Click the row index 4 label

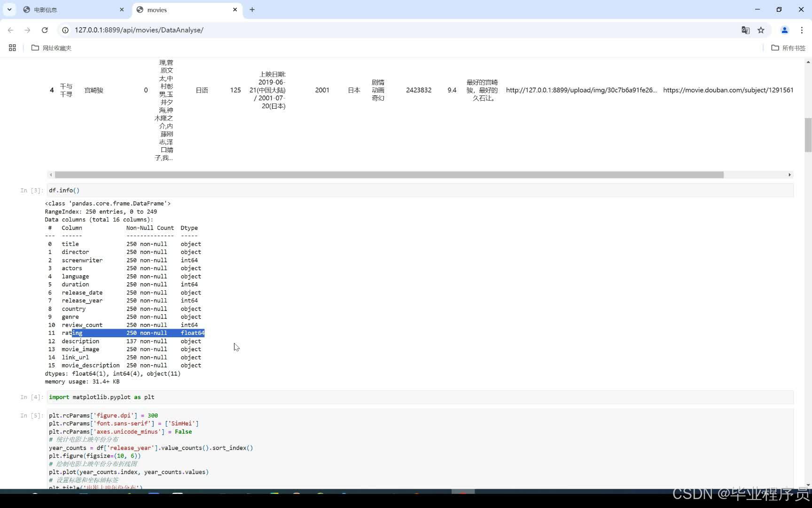52,90
